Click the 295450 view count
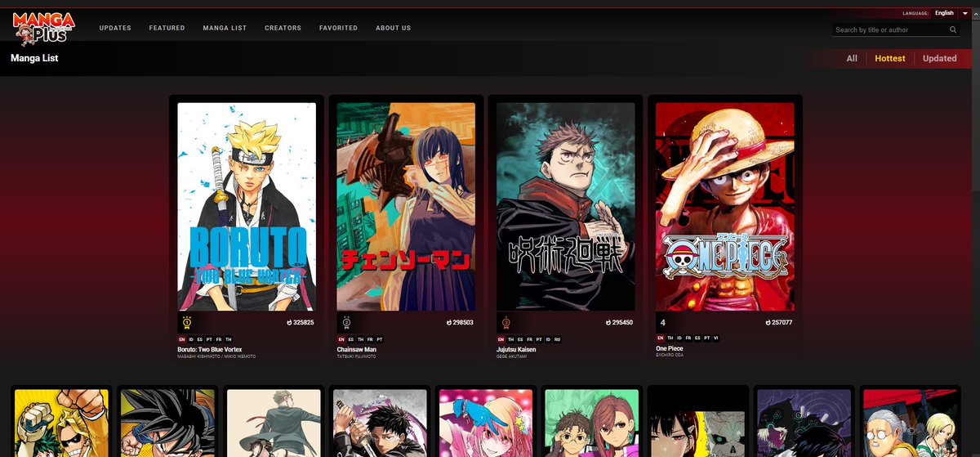The width and height of the screenshot is (980, 457). pos(622,323)
